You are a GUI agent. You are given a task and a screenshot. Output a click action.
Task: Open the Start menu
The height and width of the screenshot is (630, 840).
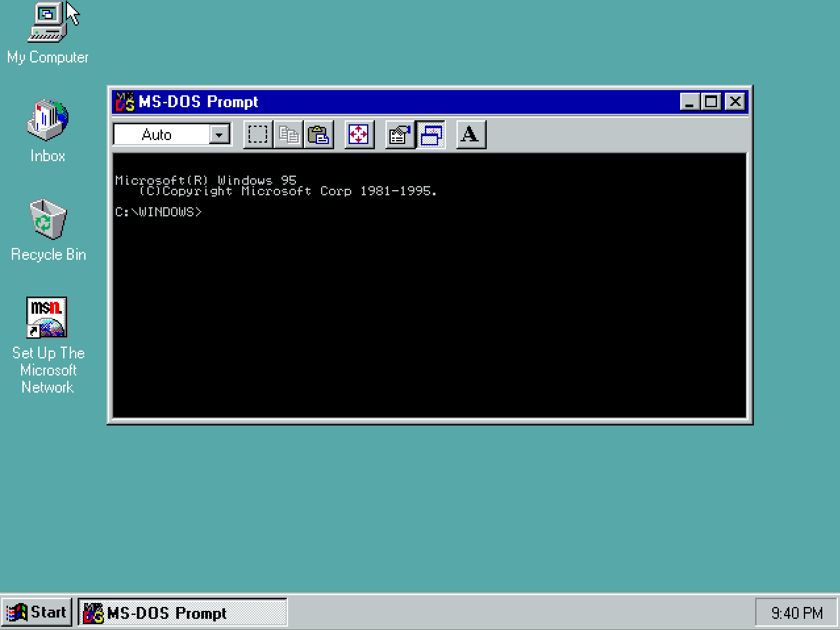pyautogui.click(x=37, y=612)
